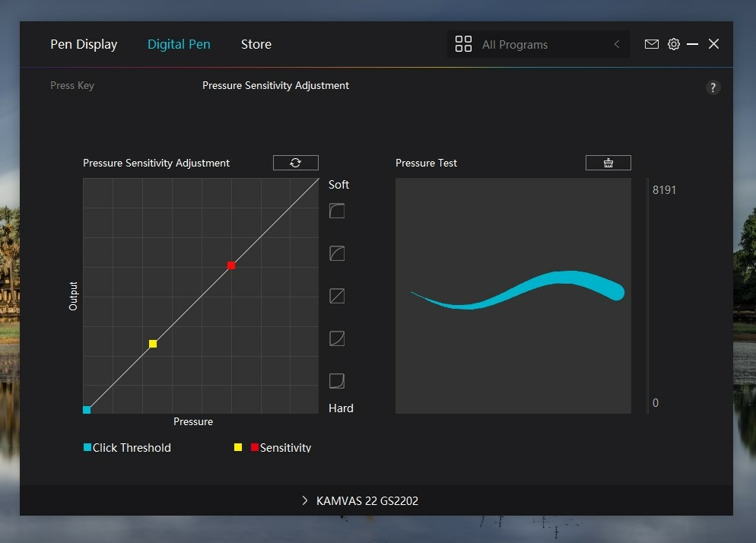Screen dimensions: 756x543
Task: Click the Output axis label
Action: [73, 296]
